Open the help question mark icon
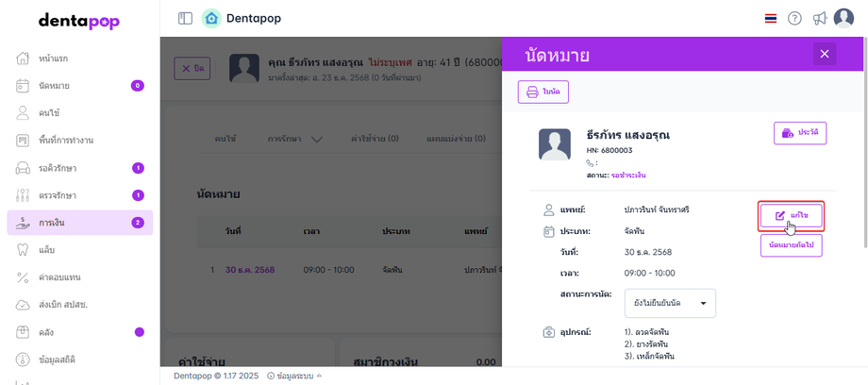The image size is (868, 385). tap(794, 18)
